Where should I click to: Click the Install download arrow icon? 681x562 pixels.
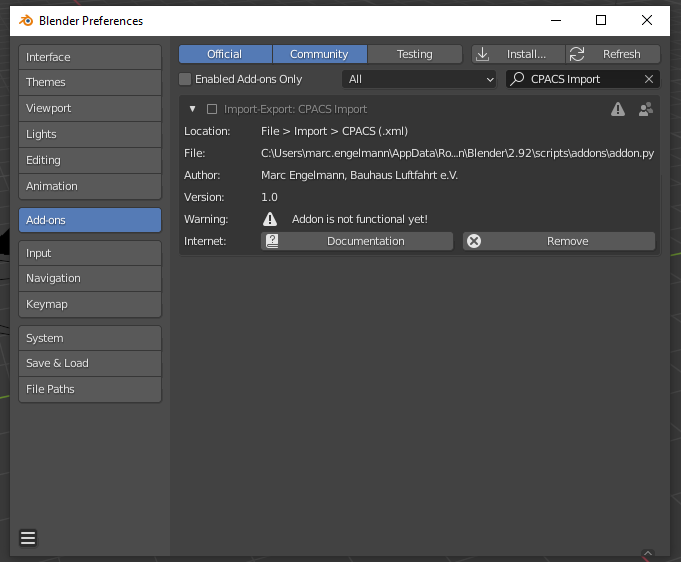point(483,54)
